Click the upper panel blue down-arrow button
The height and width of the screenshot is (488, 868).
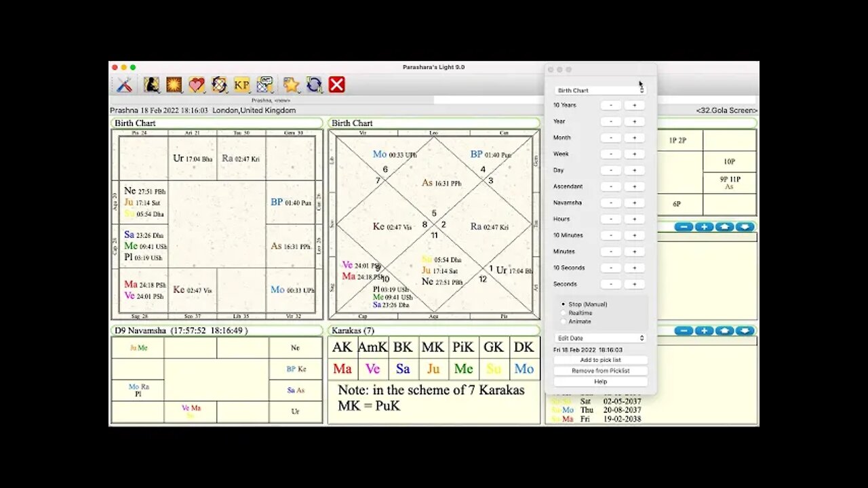[x=745, y=227]
